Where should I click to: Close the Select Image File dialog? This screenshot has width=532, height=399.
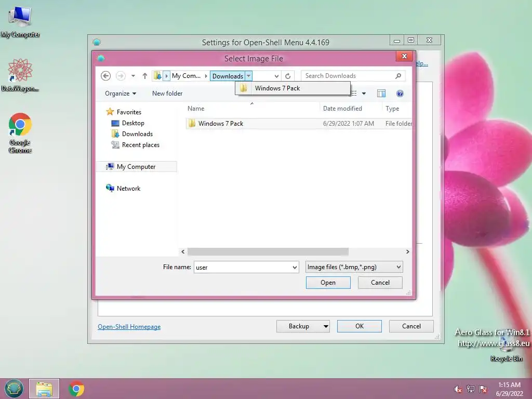pos(404,56)
